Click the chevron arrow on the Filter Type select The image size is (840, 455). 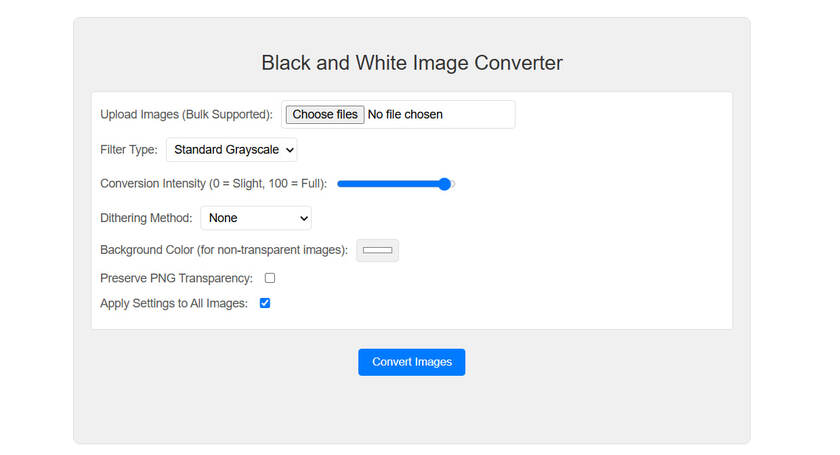coord(290,150)
